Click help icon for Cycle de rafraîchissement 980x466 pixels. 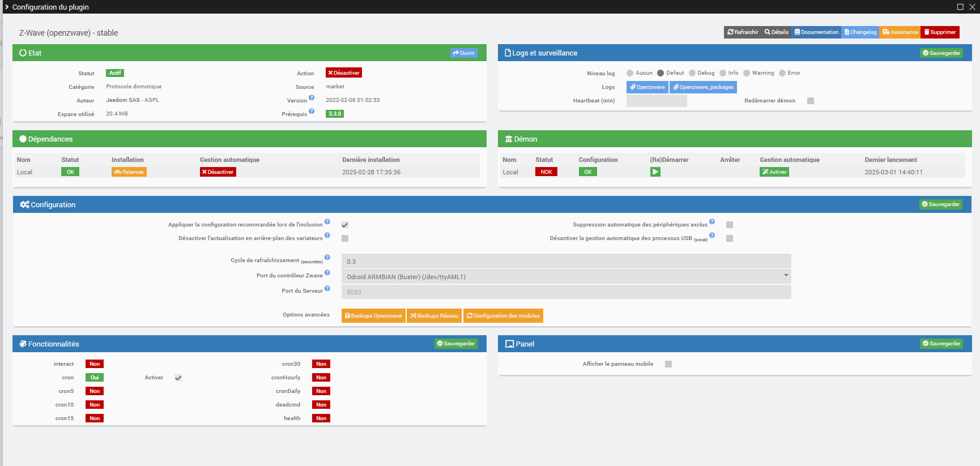tap(327, 257)
